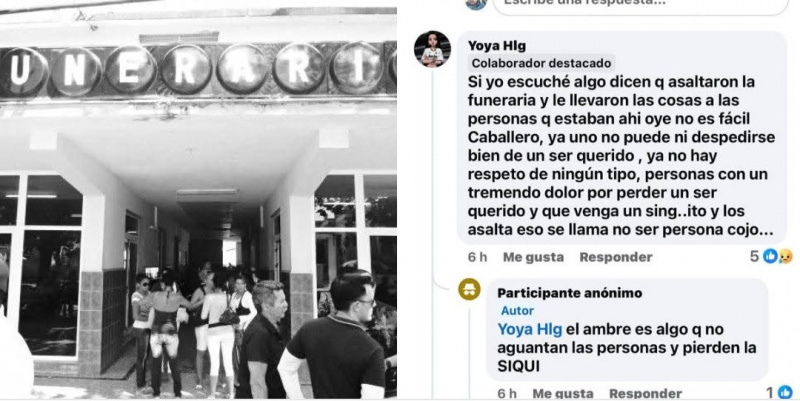Open the Yoya Hlg mention in reply
This screenshot has width=800, height=401.
(x=530, y=329)
